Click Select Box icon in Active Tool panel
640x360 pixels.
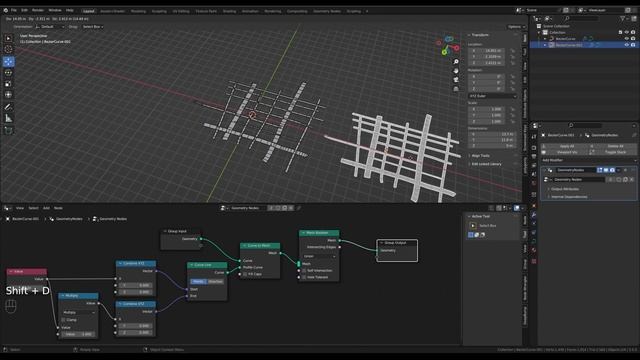click(x=473, y=226)
